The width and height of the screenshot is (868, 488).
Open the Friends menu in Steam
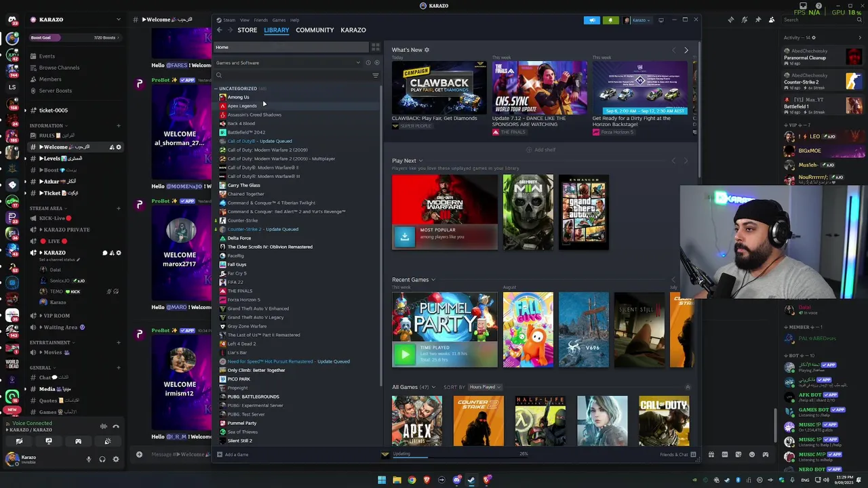pos(261,20)
